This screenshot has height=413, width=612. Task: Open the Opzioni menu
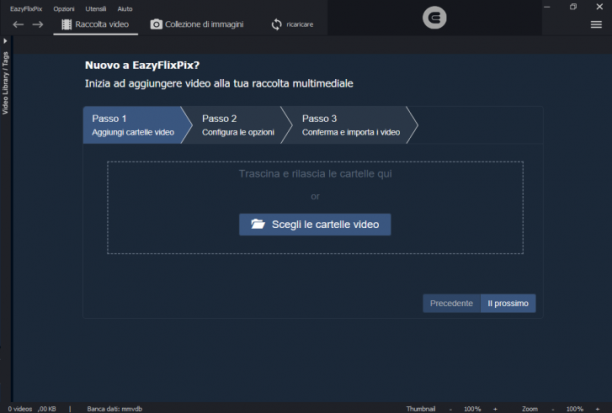[64, 9]
